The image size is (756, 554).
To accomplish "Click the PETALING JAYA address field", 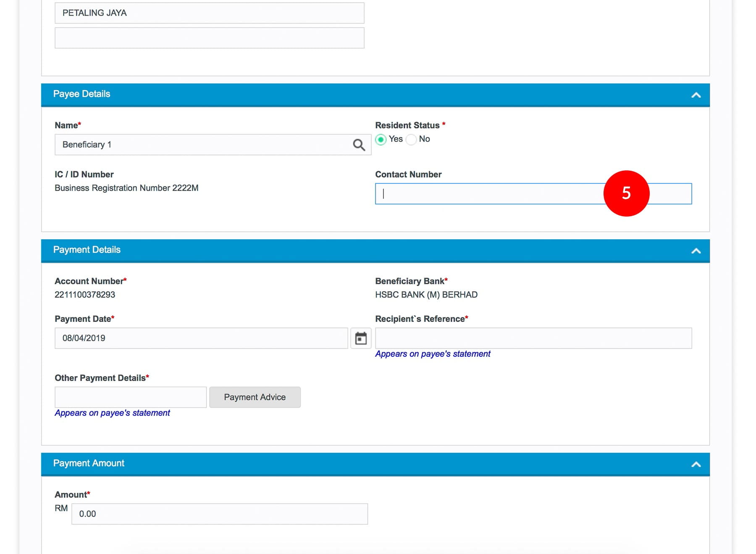I will click(209, 13).
